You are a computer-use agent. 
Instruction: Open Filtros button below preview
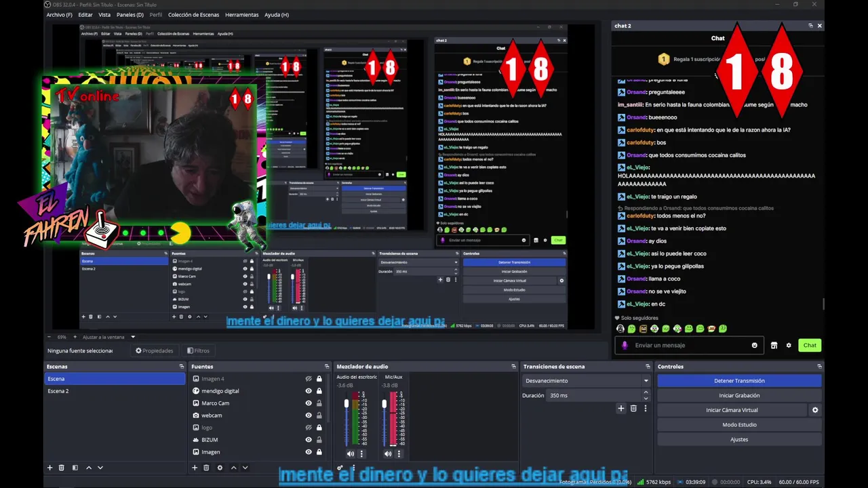pyautogui.click(x=198, y=350)
